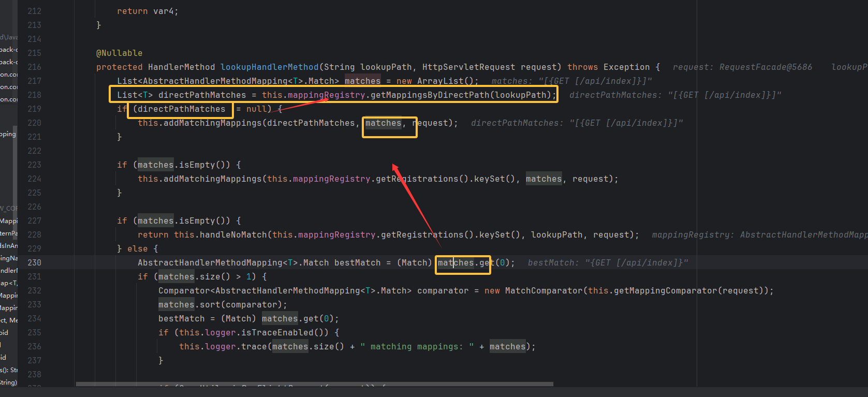868x397 pixels.
Task: Click MatchComparator constructor on line 232
Action: [543, 290]
